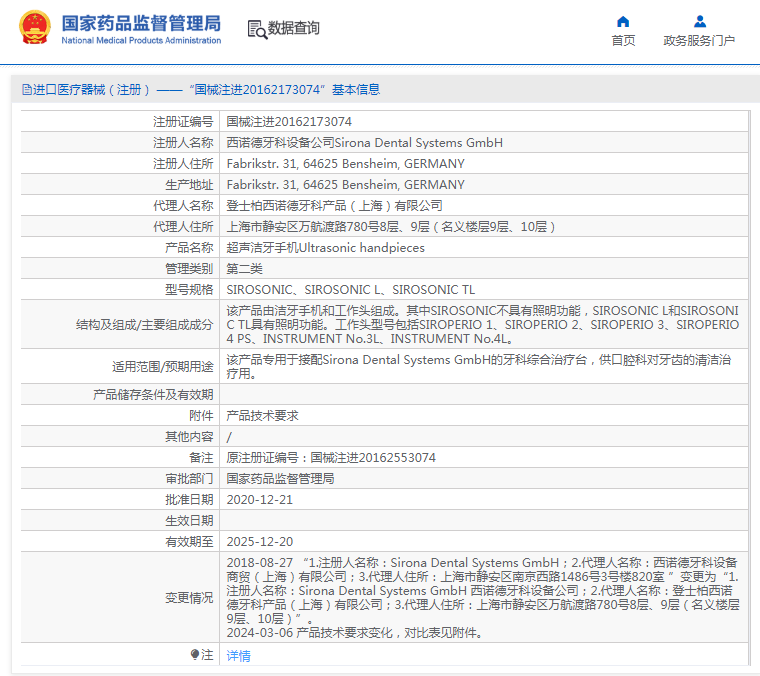Go to 首页 text link

coord(623,40)
